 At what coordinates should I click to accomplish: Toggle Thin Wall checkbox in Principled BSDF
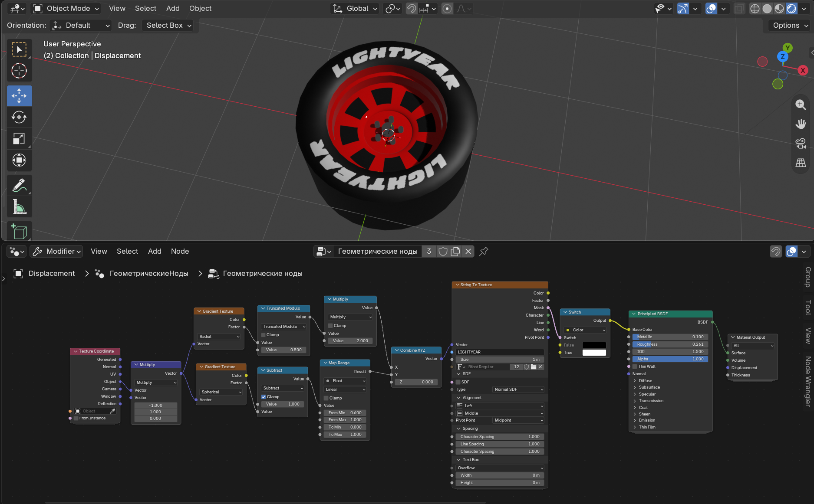(x=635, y=367)
